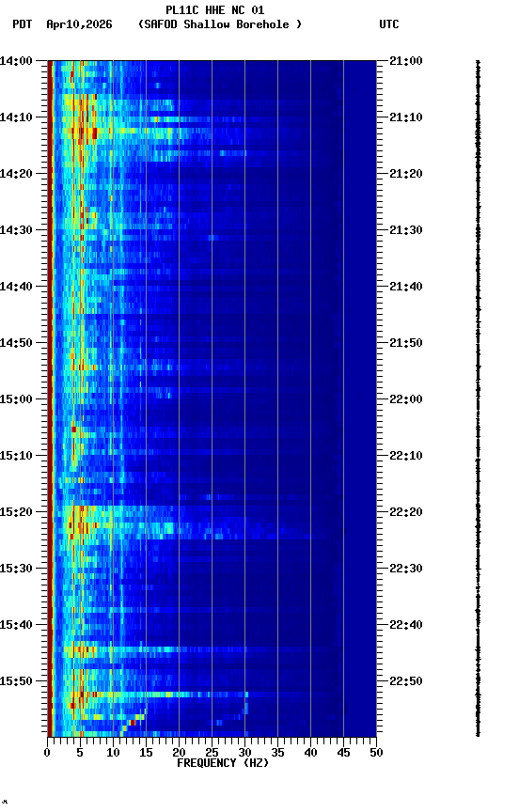Click the station title PL11C HHE NC 01

tap(215, 9)
